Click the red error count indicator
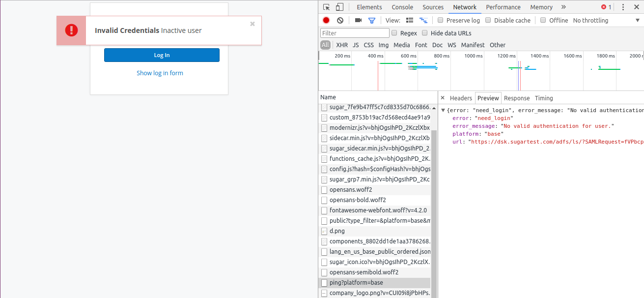Viewport: 644px width, 298px height. (x=606, y=7)
